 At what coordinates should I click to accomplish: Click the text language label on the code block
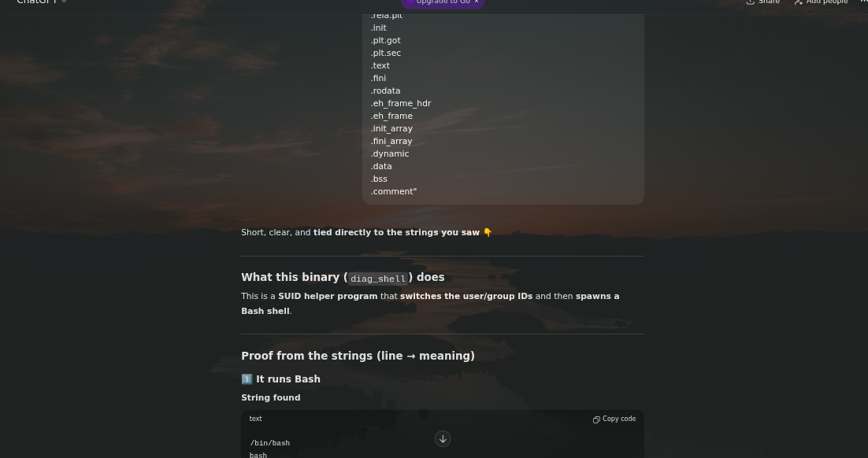pos(255,419)
